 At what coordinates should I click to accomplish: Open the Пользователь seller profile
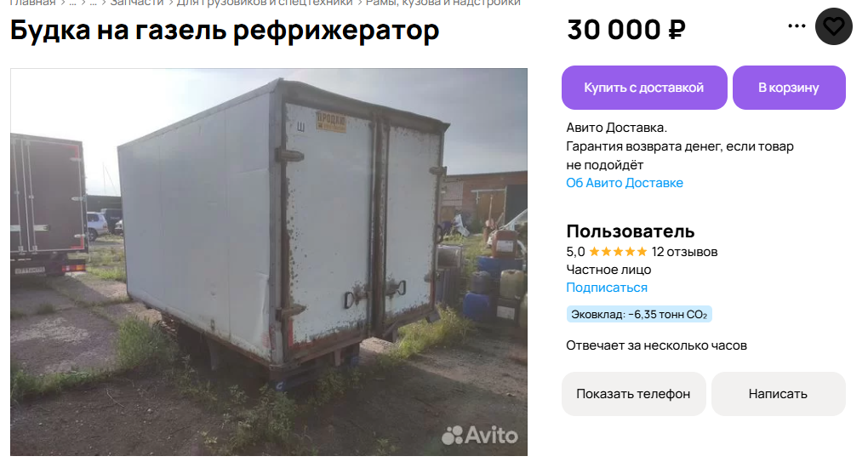pos(630,231)
